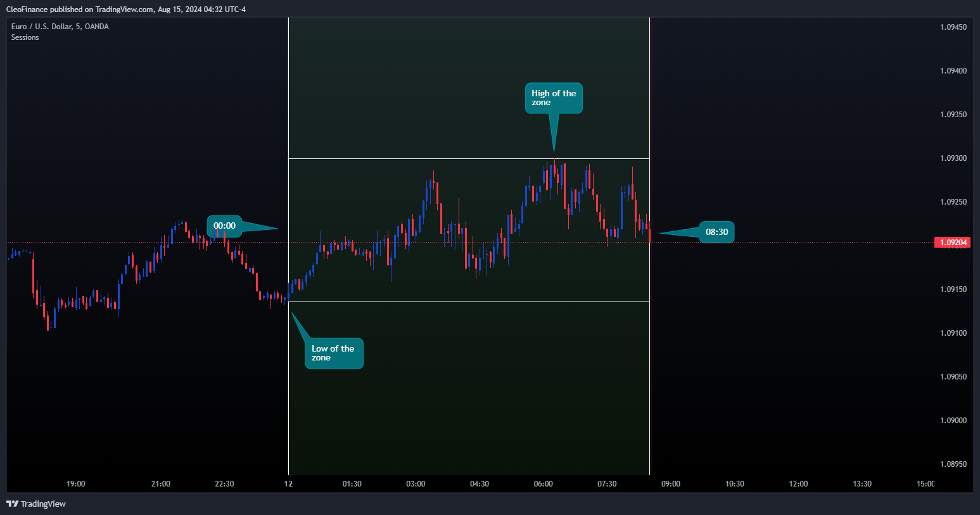
Task: Select the 08:30 time callout
Action: click(x=716, y=232)
